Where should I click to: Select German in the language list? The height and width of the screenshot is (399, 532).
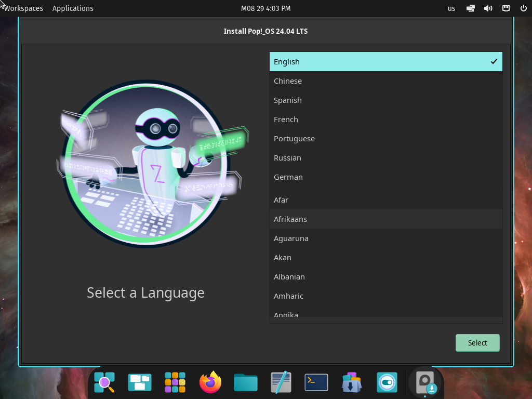point(386,177)
